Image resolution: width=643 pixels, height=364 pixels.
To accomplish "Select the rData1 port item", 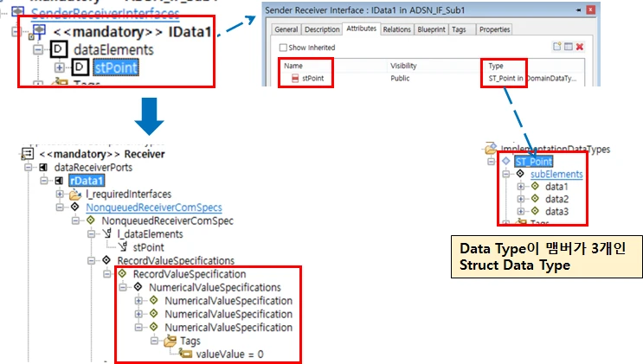I will click(x=87, y=181).
